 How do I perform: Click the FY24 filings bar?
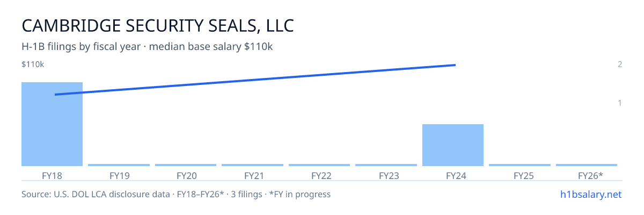pos(453,145)
